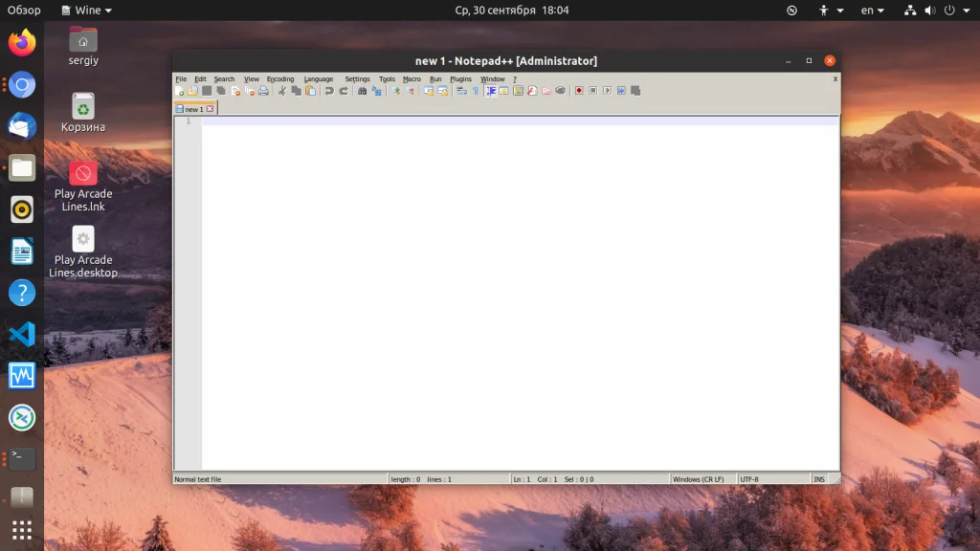Open the Wine app menu dropdown
The image size is (980, 551).
[87, 10]
